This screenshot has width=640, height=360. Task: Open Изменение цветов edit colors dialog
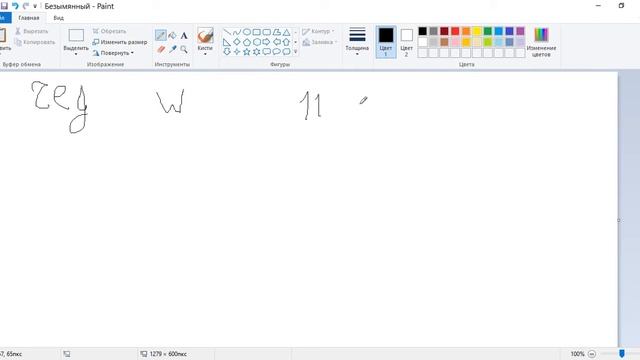pos(541,42)
